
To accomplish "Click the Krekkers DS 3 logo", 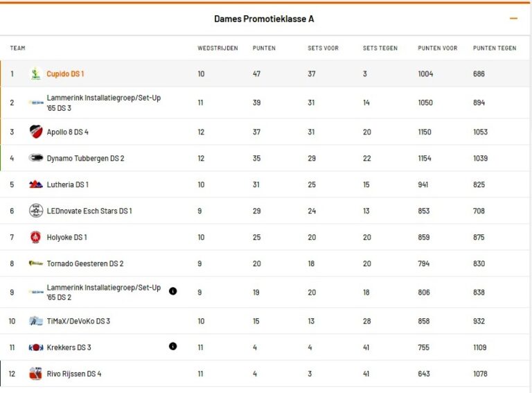I will pyautogui.click(x=36, y=347).
